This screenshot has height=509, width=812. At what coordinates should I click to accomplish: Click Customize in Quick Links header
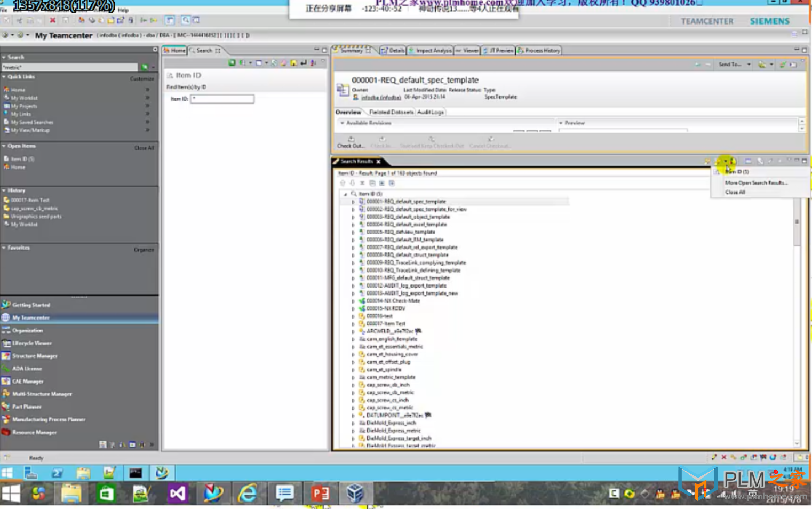(142, 79)
